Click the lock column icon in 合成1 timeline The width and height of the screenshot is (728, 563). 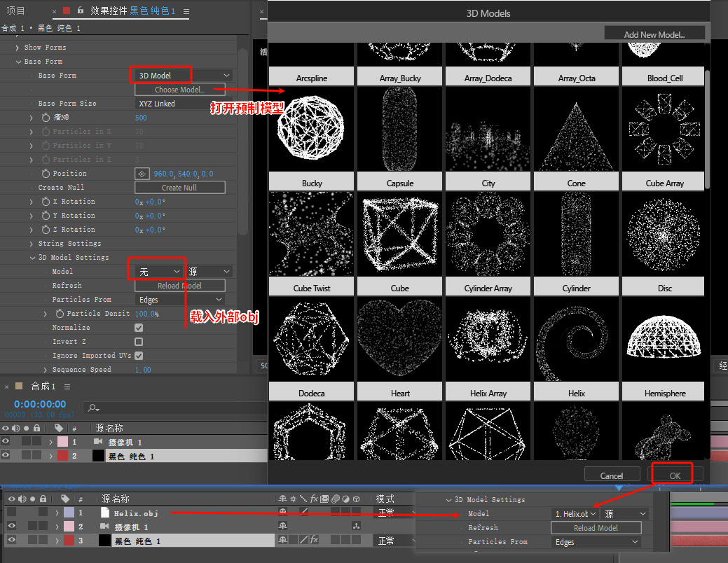37,428
